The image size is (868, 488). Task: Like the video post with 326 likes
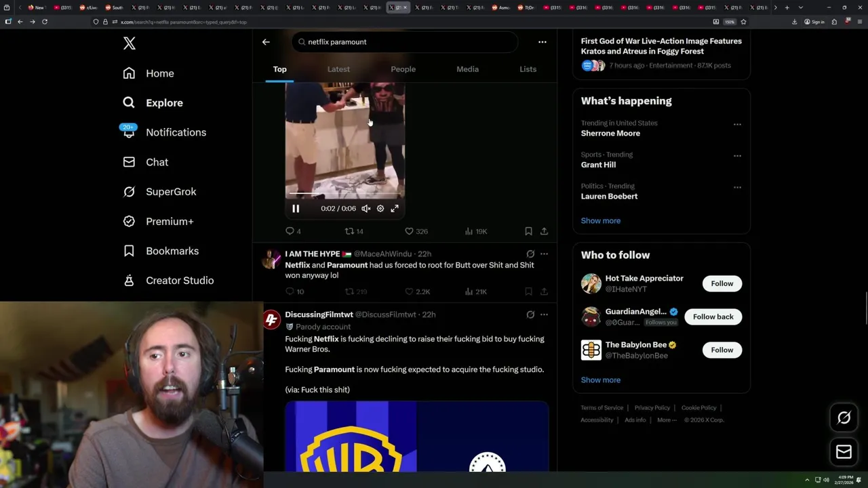[x=416, y=231]
